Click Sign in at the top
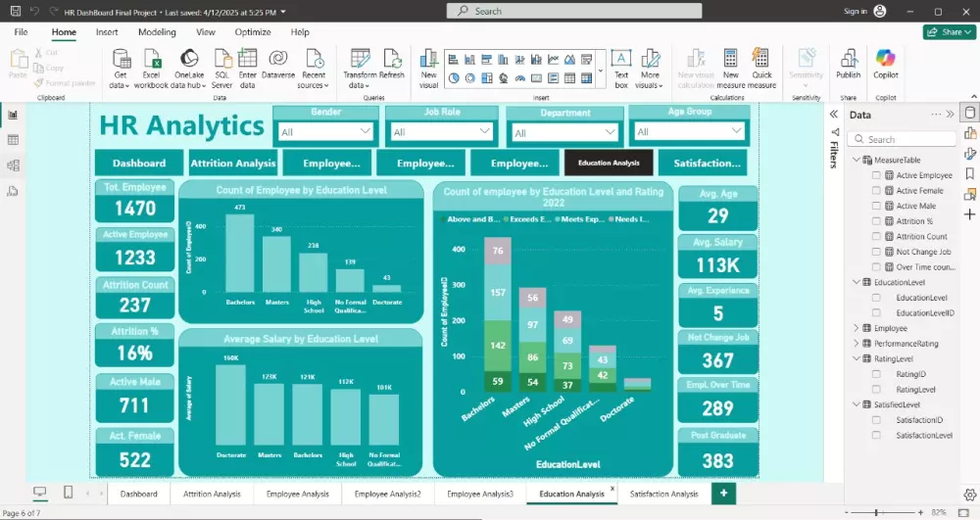Screen dimensions: 980x520 point(855,11)
